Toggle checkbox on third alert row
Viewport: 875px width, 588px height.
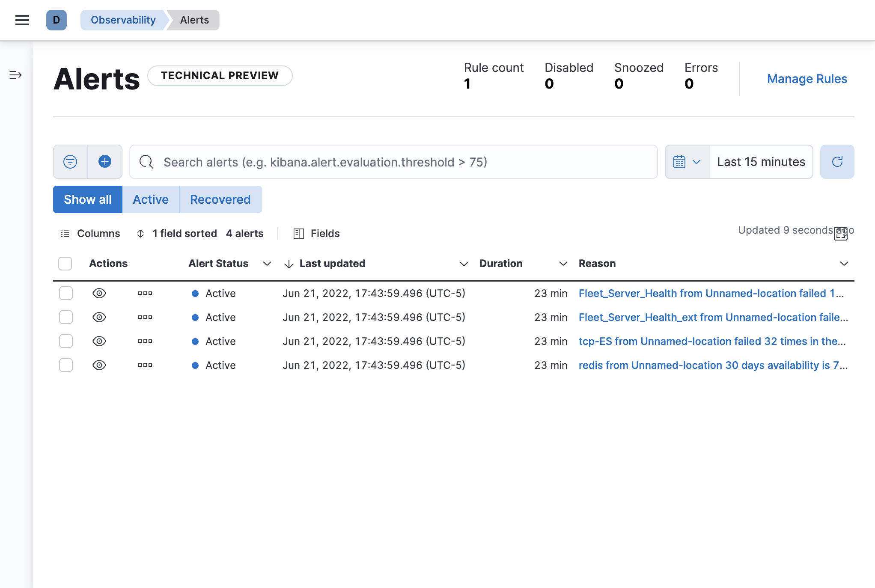pos(65,341)
